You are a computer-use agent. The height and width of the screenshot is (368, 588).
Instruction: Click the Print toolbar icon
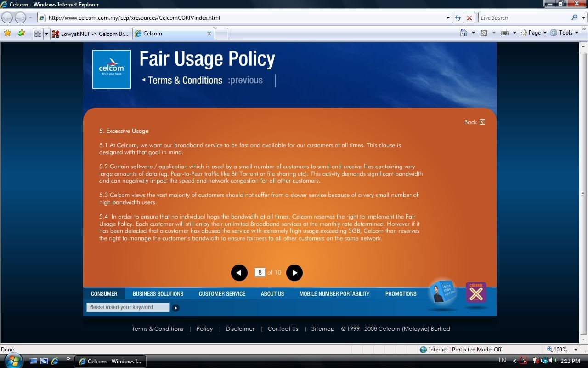point(505,33)
